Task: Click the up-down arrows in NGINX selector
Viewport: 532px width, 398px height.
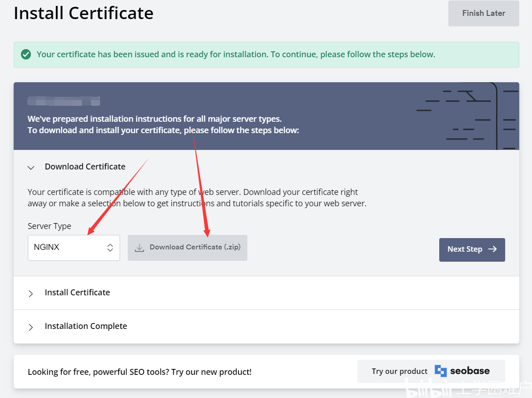Action: (110, 248)
